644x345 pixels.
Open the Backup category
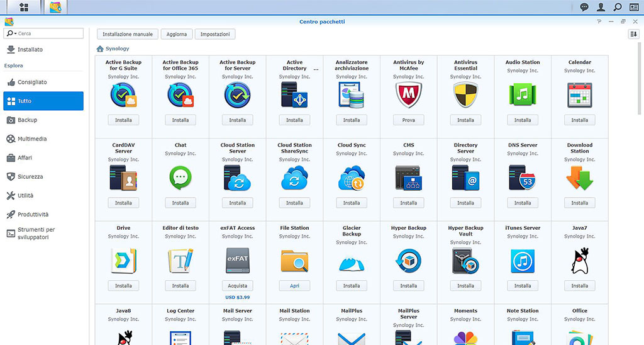point(43,120)
